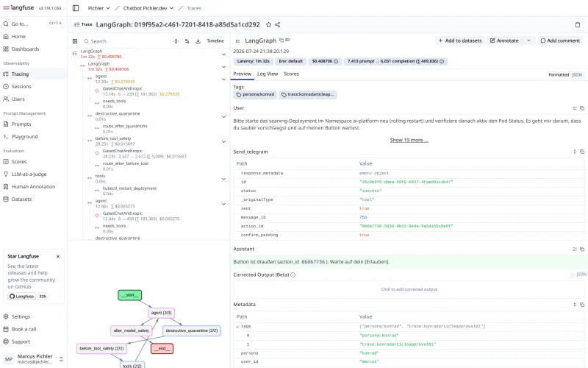Click the trace tree Search field
Image resolution: width=588 pixels, height=368 pixels.
click(127, 41)
